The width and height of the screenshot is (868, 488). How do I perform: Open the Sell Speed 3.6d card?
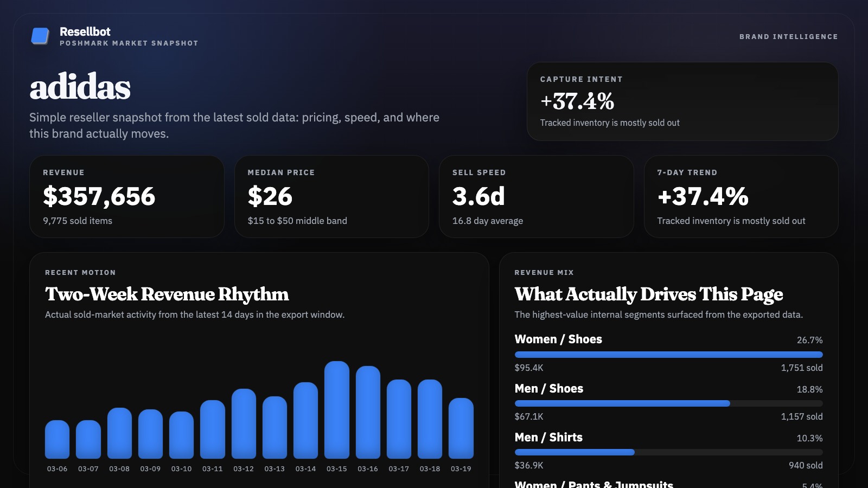(536, 196)
